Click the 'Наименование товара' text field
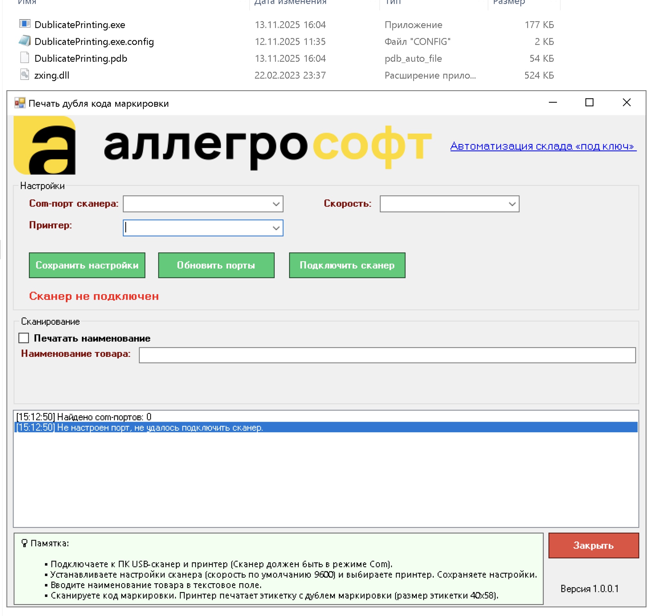 pos(387,355)
